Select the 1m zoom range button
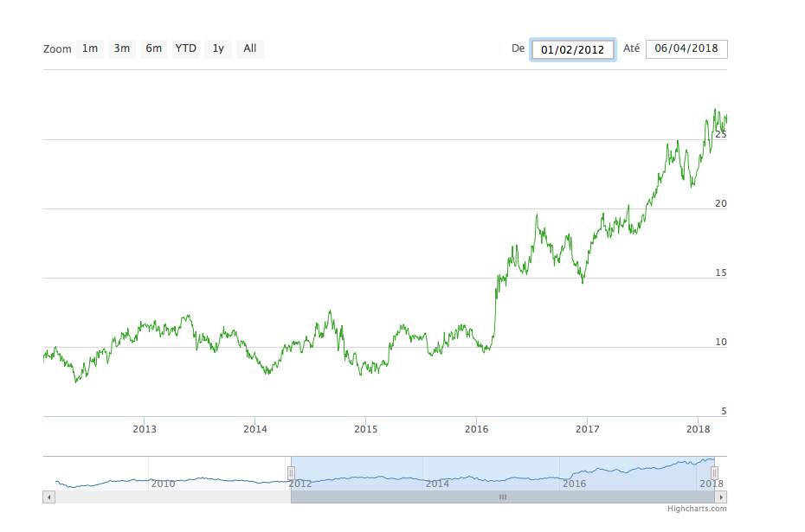The height and width of the screenshot is (532, 805). (90, 48)
